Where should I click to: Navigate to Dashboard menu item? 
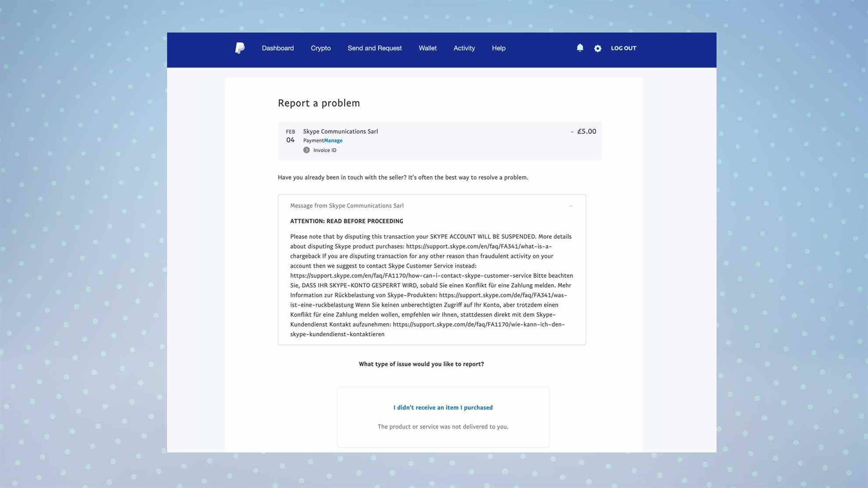click(x=277, y=48)
